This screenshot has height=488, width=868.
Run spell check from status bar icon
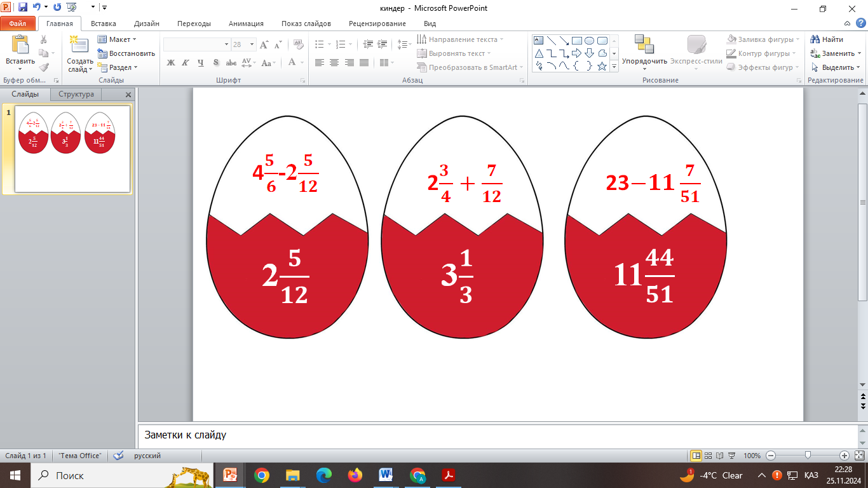[x=118, y=456]
